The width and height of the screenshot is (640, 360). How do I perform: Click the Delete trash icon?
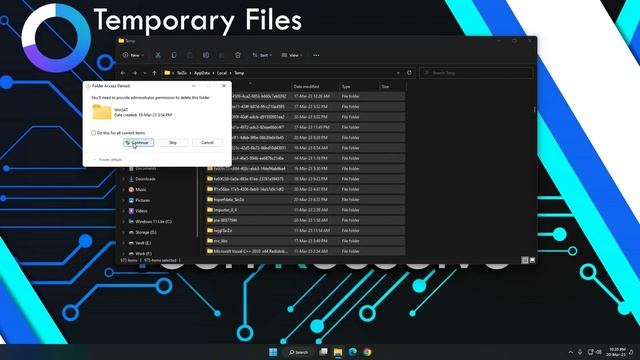tap(238, 55)
